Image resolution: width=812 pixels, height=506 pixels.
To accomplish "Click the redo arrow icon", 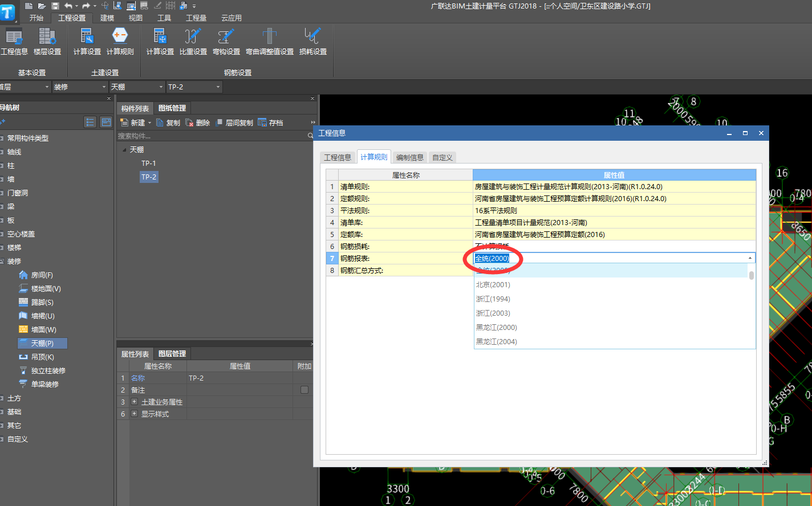I will point(86,6).
